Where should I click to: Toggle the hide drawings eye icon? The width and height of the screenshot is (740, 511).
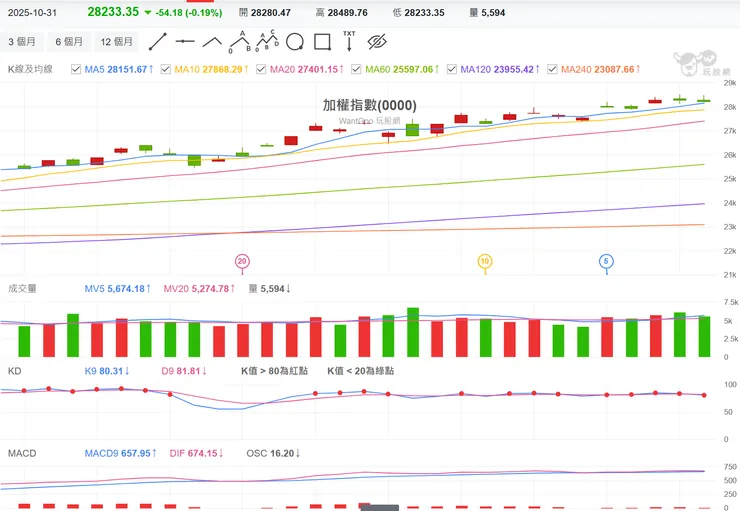tap(377, 42)
